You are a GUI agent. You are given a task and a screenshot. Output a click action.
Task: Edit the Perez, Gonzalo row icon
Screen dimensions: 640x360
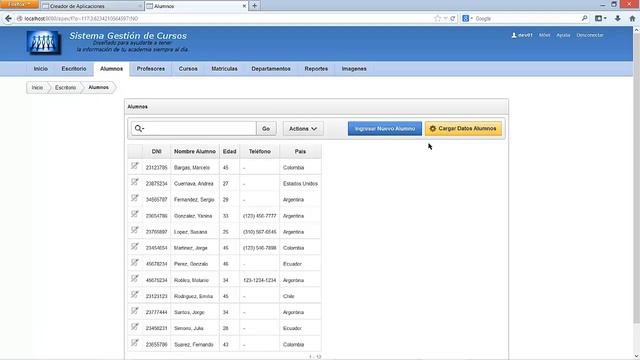tap(135, 262)
